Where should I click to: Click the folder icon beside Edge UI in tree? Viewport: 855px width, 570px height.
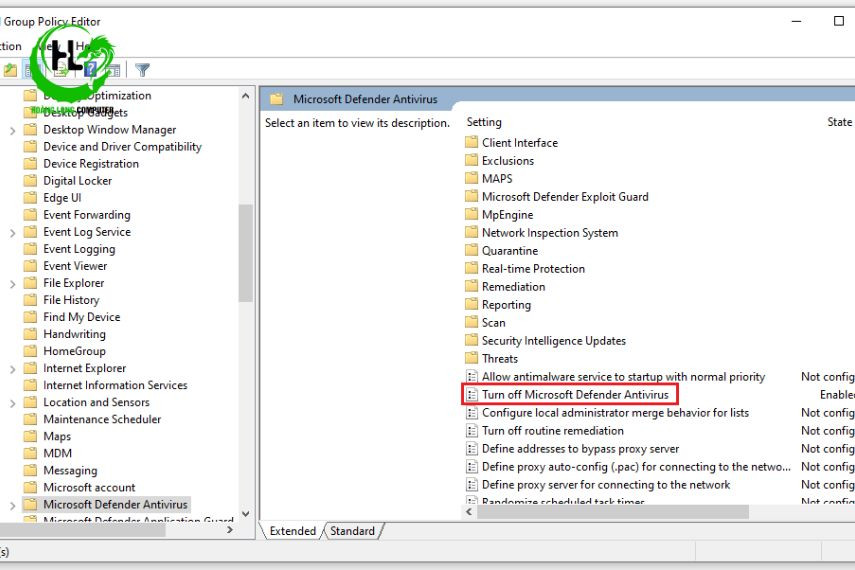[x=31, y=197]
